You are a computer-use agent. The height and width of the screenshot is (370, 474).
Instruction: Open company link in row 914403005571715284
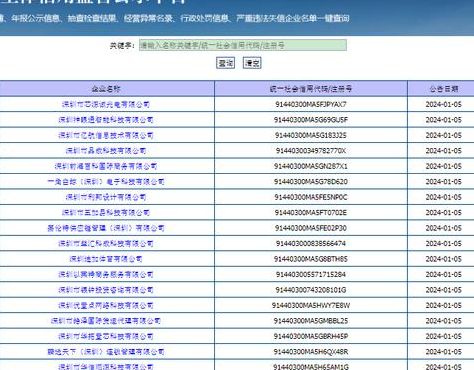[x=106, y=274]
